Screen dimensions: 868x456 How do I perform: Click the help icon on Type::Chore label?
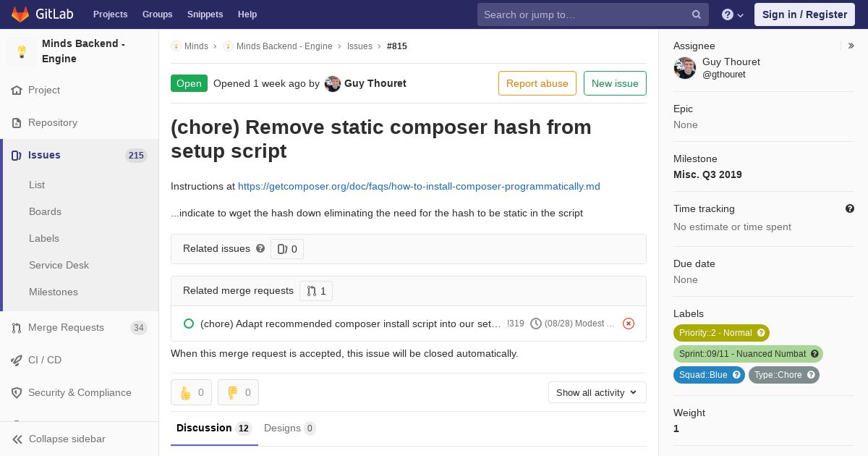(811, 375)
